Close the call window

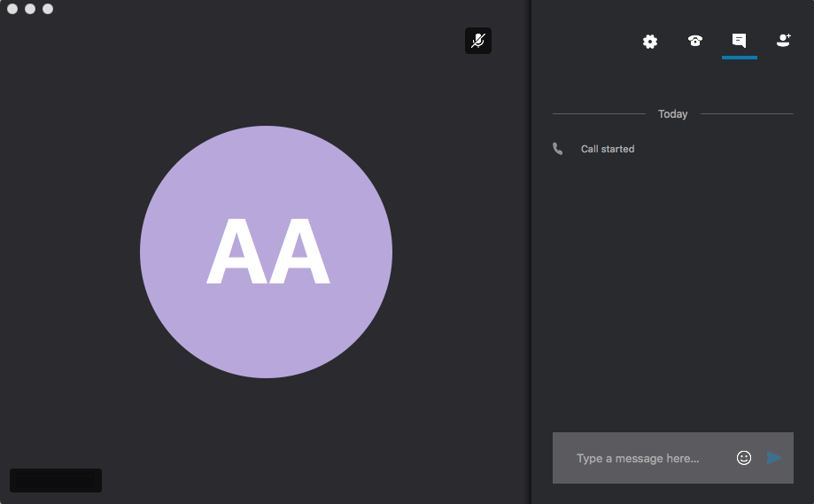12,9
